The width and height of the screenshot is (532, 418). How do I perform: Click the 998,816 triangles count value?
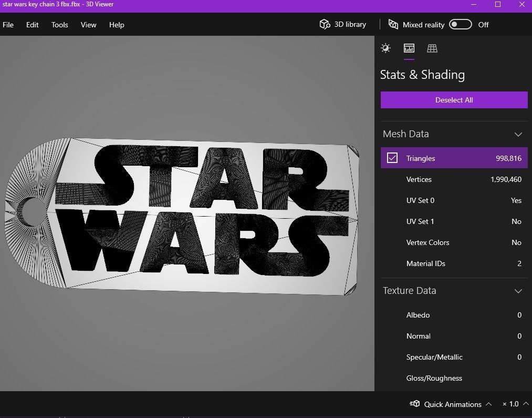pyautogui.click(x=508, y=158)
